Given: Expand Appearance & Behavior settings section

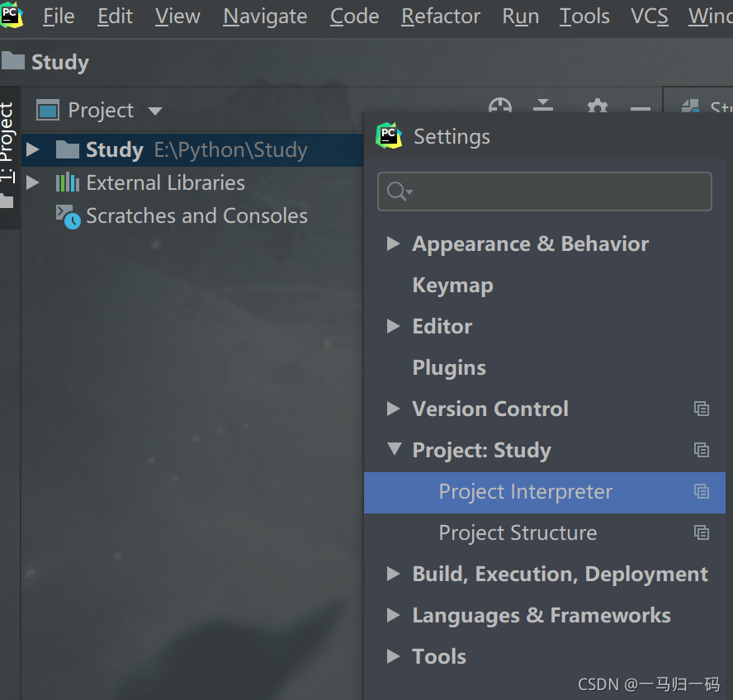Looking at the screenshot, I should (393, 244).
